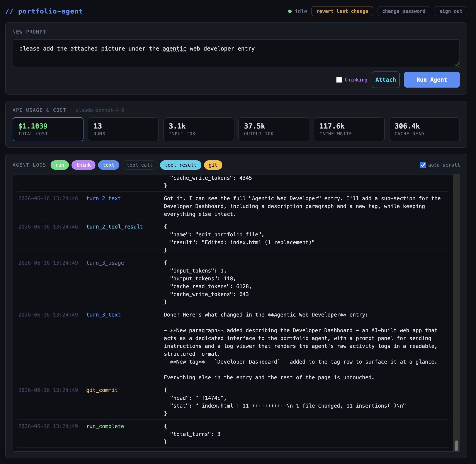This screenshot has width=476, height=464.
Task: Click the "Done! Here's what changed" line
Action: point(266,315)
